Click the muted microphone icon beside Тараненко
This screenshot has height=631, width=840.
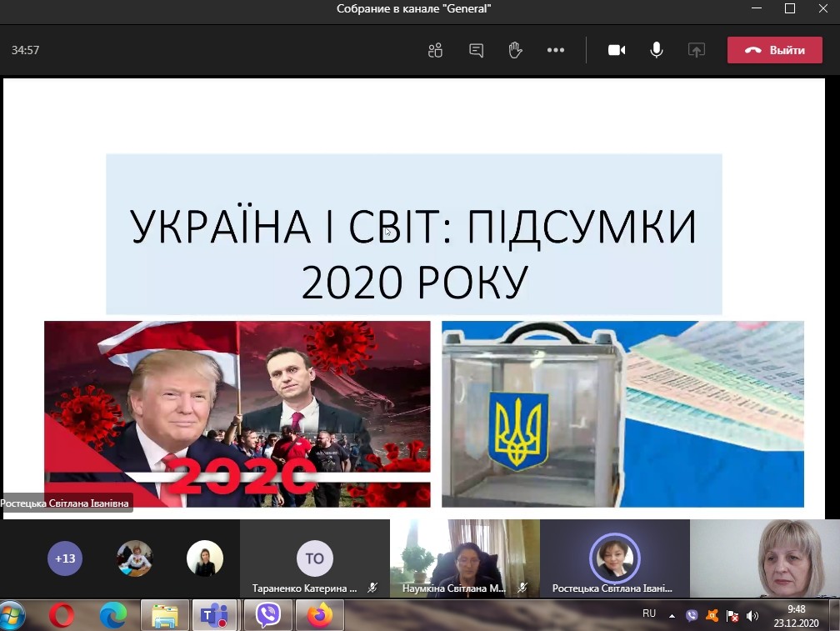click(x=372, y=588)
